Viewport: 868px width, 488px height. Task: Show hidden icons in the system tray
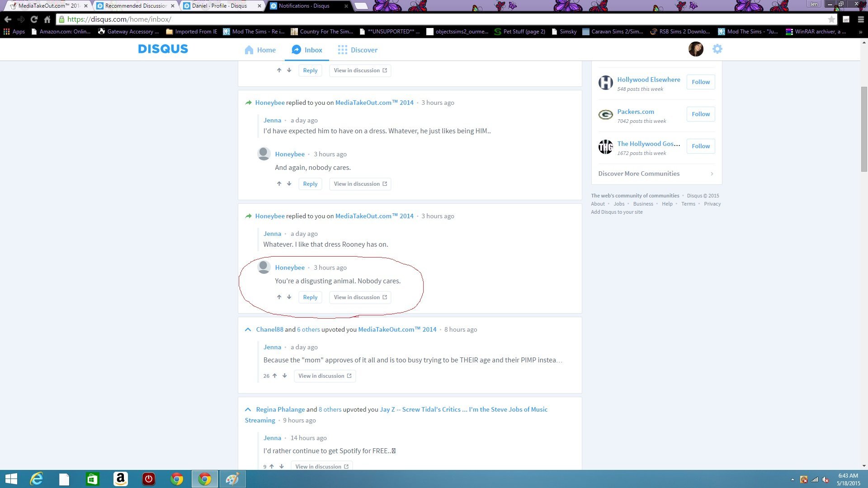pyautogui.click(x=792, y=479)
